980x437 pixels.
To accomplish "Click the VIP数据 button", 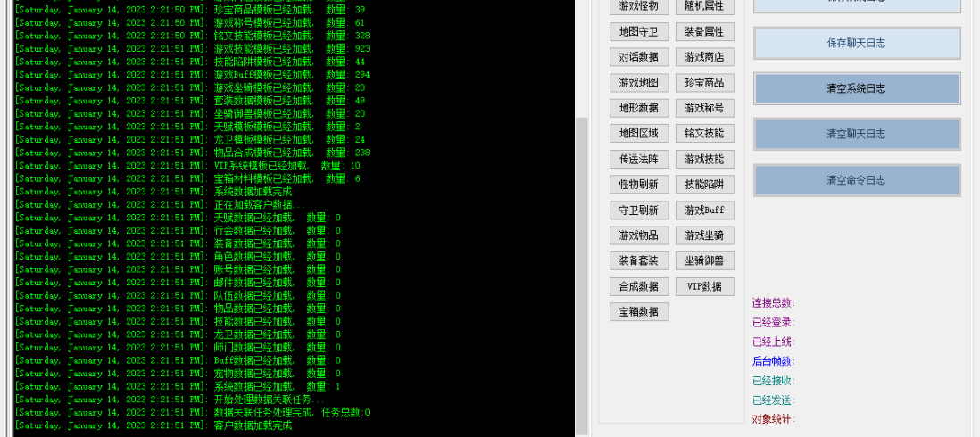I will (704, 286).
